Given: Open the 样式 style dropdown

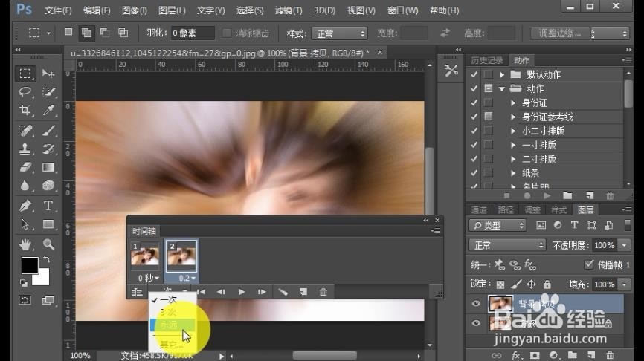Looking at the screenshot, I should (x=339, y=33).
